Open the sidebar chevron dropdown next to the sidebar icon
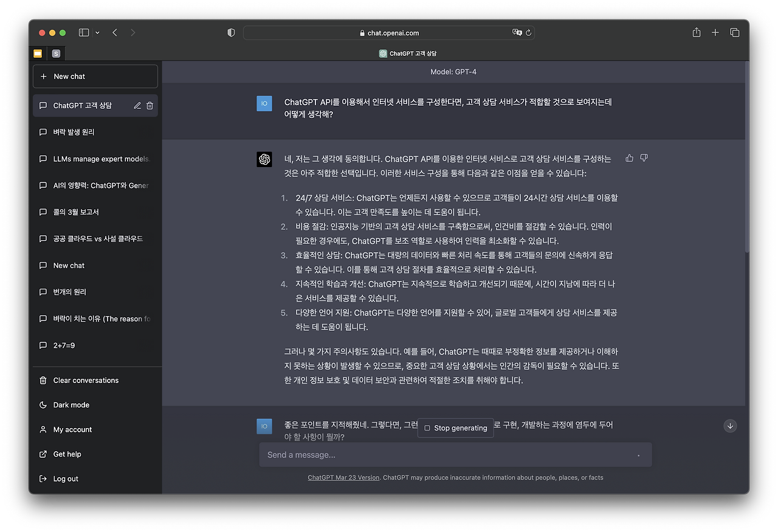This screenshot has width=778, height=532. pyautogui.click(x=96, y=32)
